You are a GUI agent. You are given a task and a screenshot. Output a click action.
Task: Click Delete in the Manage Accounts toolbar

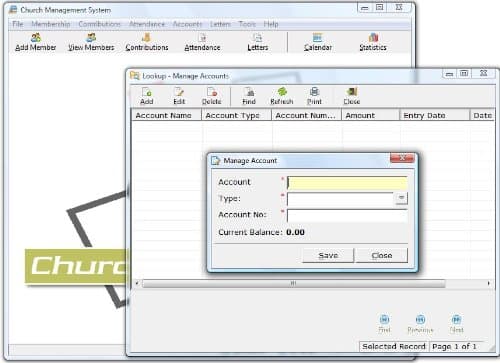tap(211, 96)
